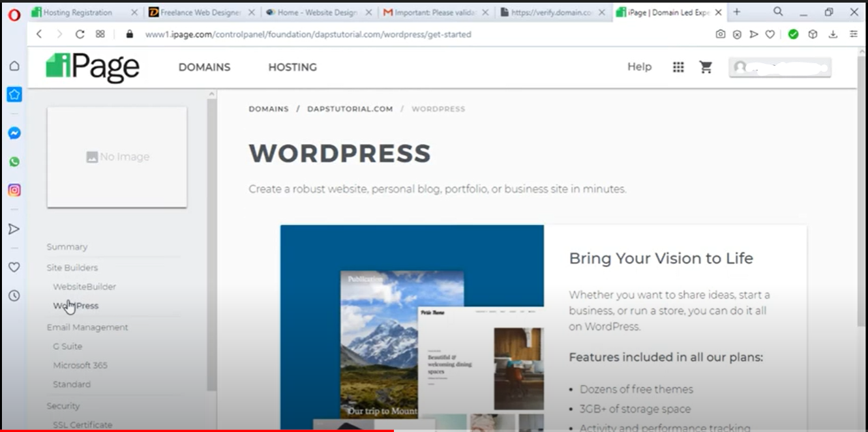Reload the current iPage page
The width and height of the screenshot is (868, 432).
pyautogui.click(x=80, y=34)
